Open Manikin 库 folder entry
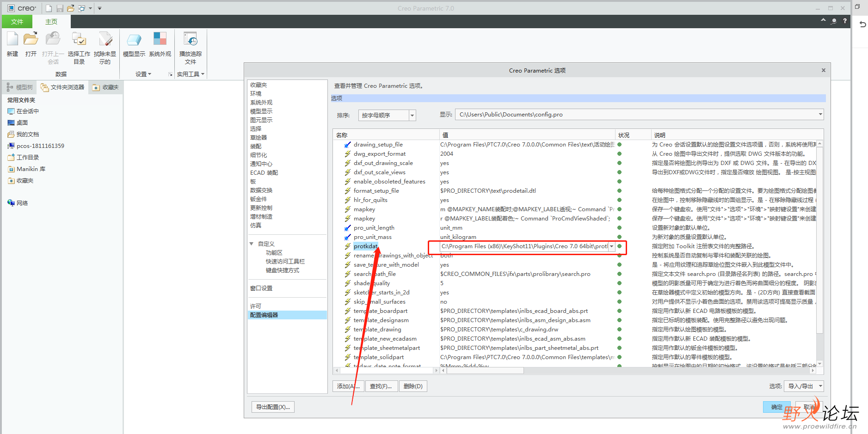The image size is (868, 434). tap(26, 169)
